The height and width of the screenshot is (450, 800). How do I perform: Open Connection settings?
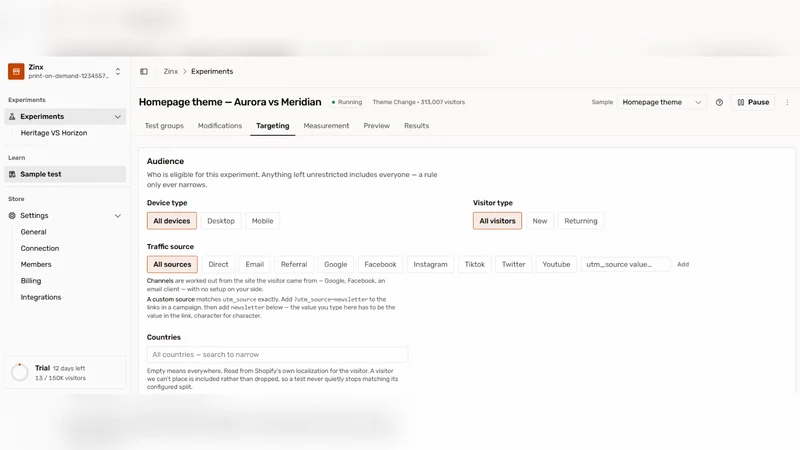tap(40, 248)
